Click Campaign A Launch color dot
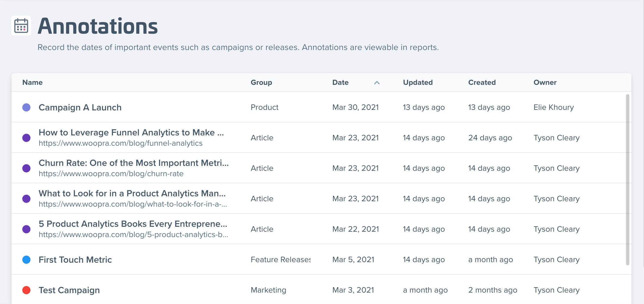 26,107
